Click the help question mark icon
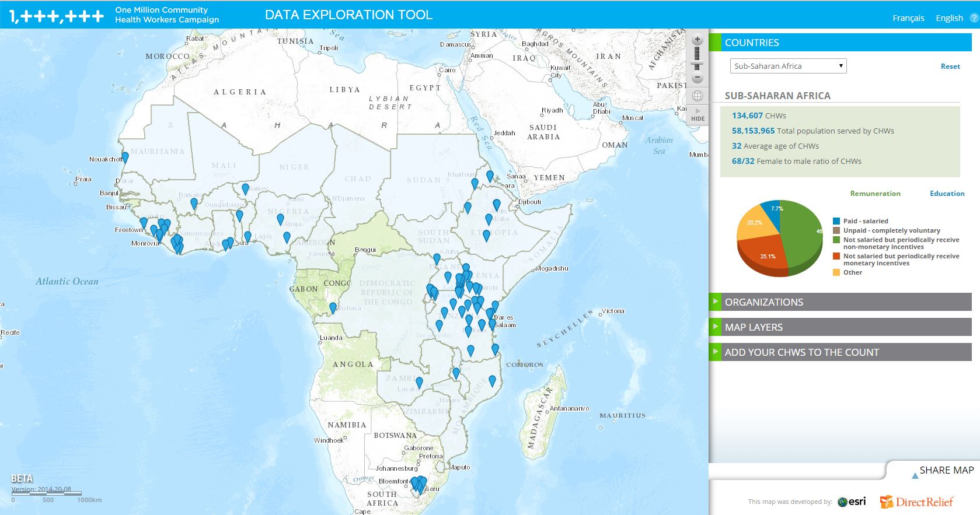This screenshot has height=515, width=980. click(974, 18)
